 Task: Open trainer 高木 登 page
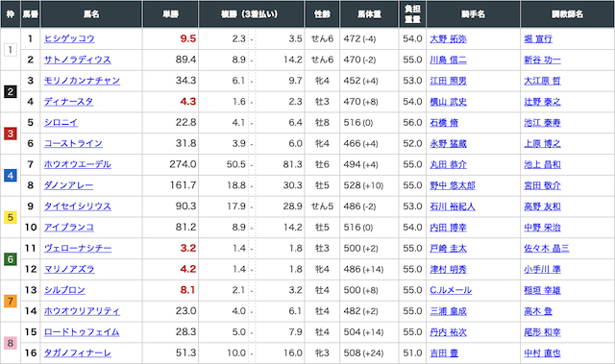point(538,311)
